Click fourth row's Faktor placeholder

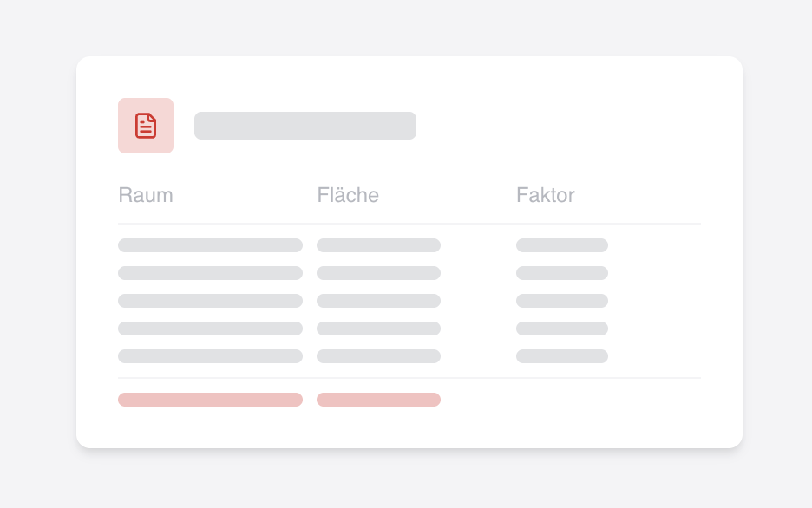(561, 329)
